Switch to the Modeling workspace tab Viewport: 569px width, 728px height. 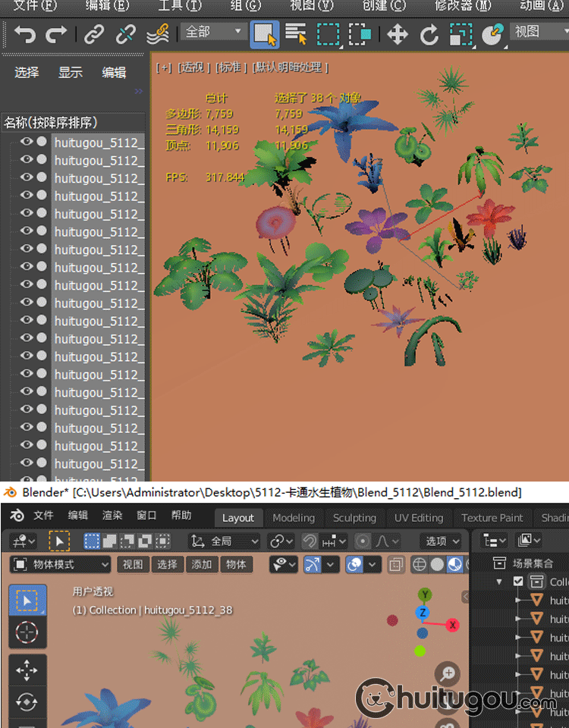coord(294,518)
